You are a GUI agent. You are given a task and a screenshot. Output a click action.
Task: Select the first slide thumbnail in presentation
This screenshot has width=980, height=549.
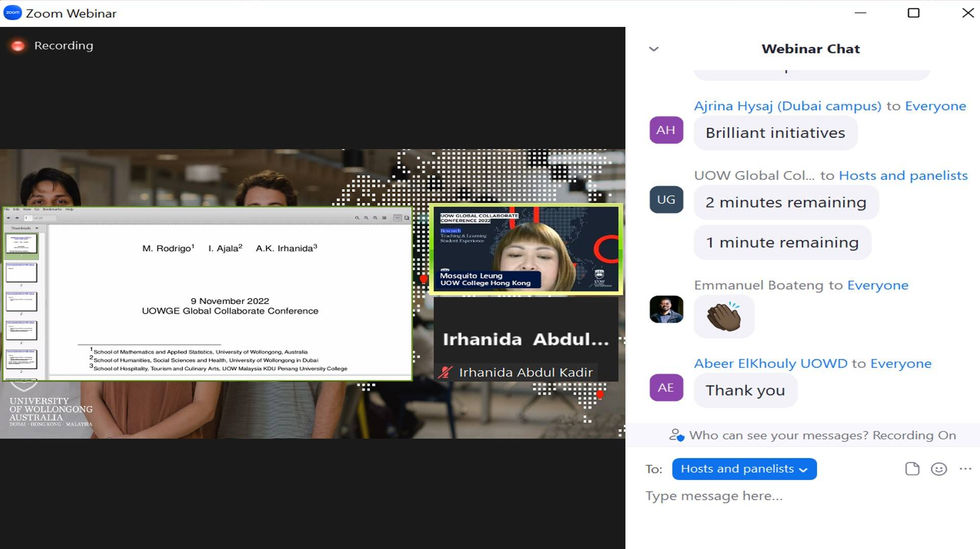(x=21, y=243)
